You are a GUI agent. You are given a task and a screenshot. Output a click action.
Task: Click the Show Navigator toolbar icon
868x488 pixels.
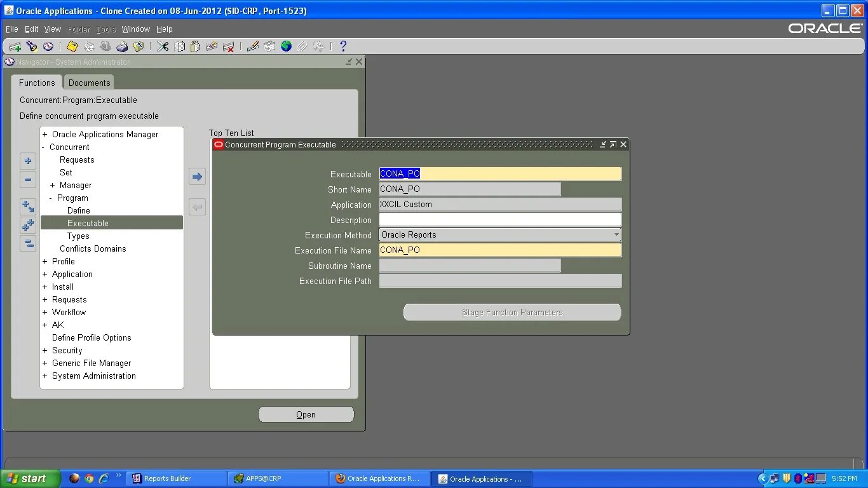[48, 46]
